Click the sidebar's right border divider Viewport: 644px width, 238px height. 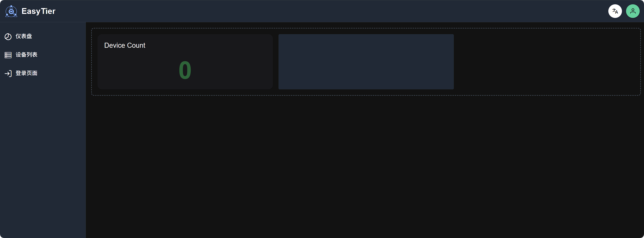[x=86, y=130]
